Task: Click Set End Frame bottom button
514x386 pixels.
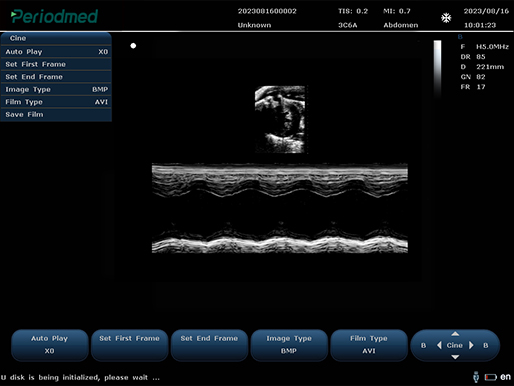Action: [209, 345]
